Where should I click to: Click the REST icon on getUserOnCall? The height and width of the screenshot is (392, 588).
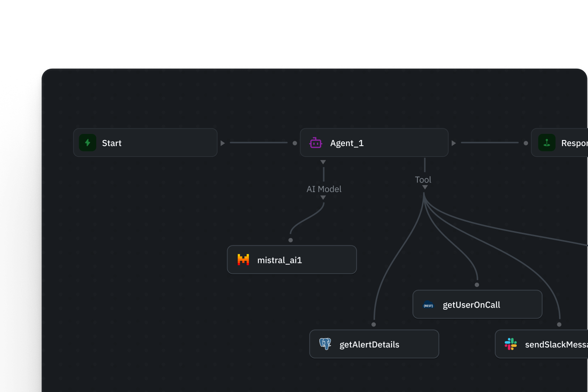click(x=428, y=305)
